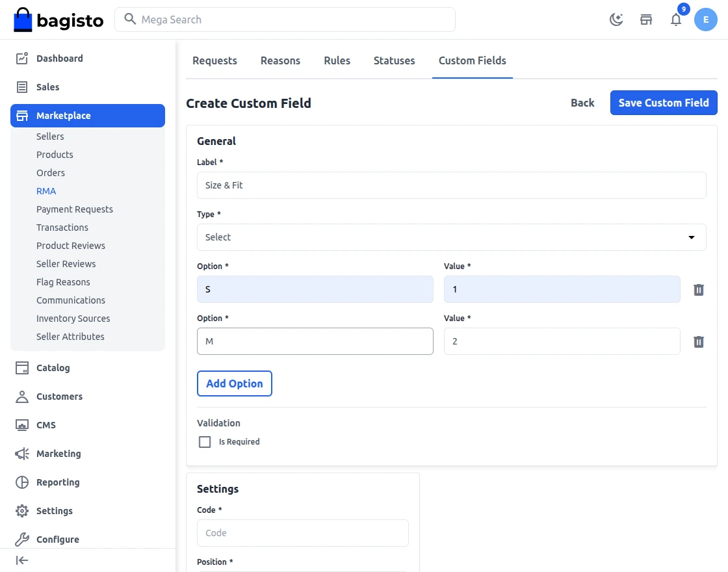Screen dimensions: 728x572
Task: Open notifications via the bell icon
Action: 676,20
